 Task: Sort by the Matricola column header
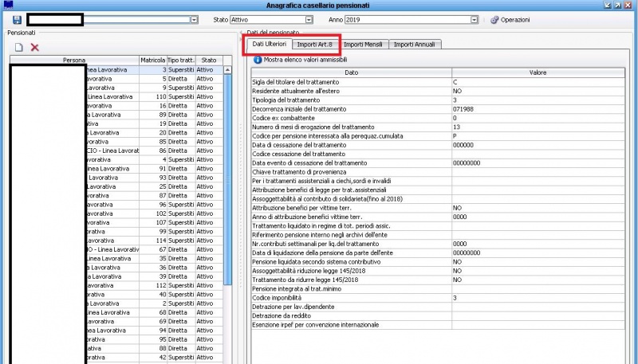tap(152, 60)
